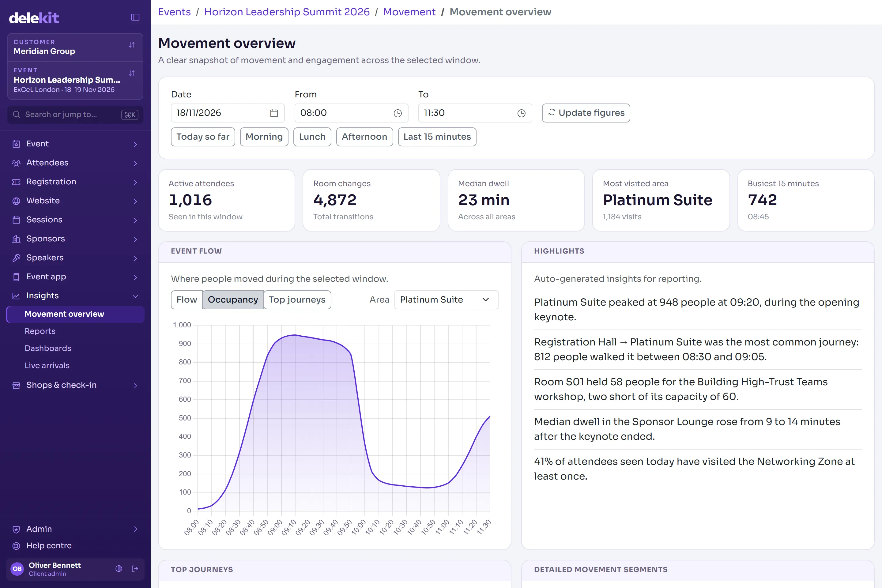Click the Website globe icon

coord(16,201)
